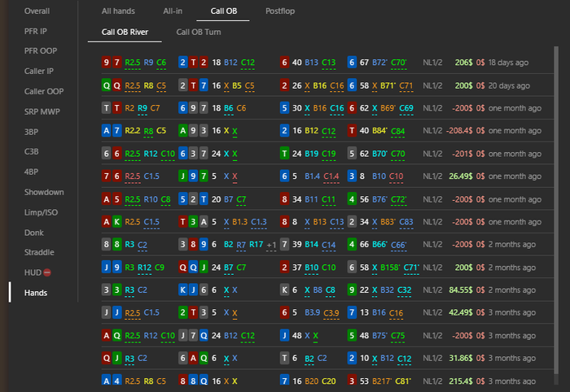Screen dimensions: 570x392
Task: Click the C3.9 turn call action
Action: pyautogui.click(x=331, y=312)
